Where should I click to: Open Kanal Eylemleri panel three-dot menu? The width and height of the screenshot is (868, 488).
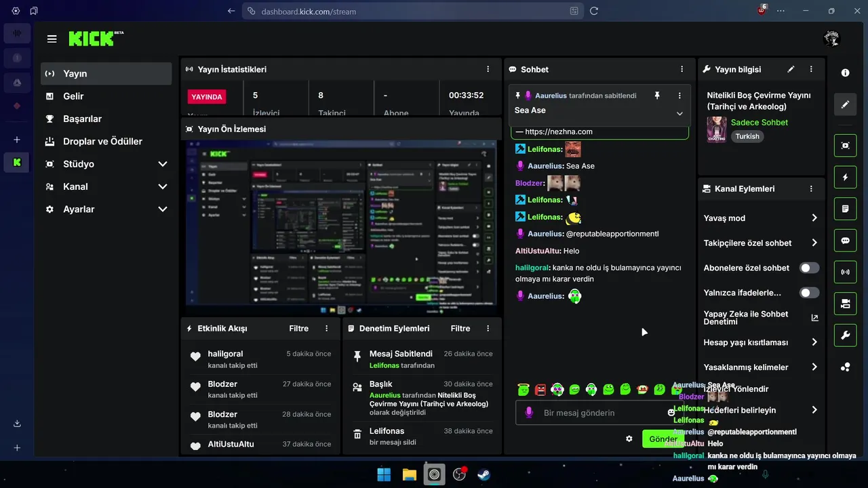pyautogui.click(x=811, y=188)
